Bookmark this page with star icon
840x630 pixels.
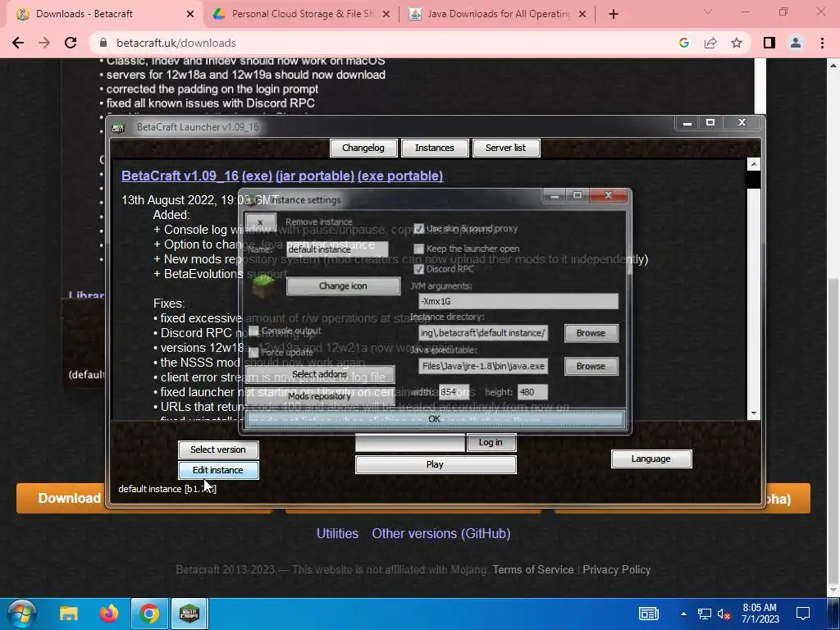click(737, 43)
